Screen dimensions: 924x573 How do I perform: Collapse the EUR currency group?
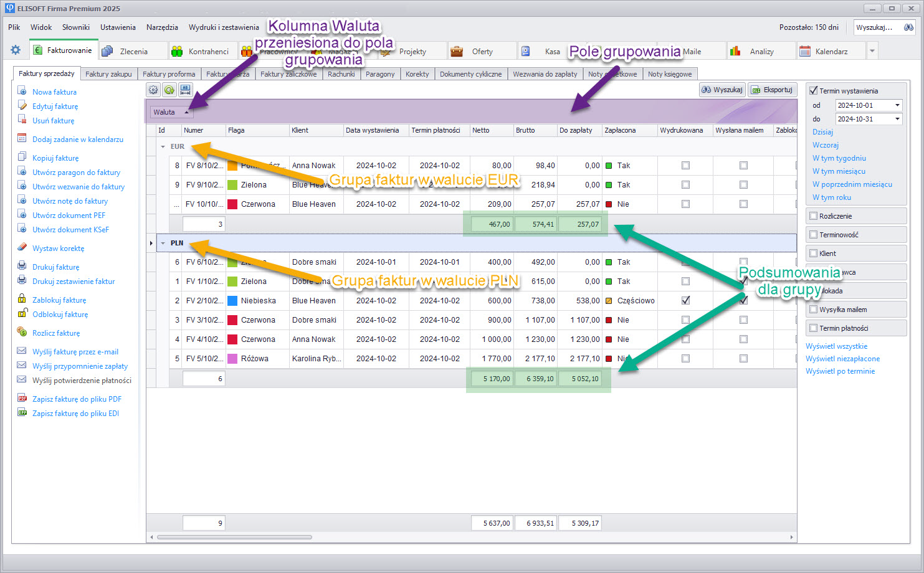[163, 147]
